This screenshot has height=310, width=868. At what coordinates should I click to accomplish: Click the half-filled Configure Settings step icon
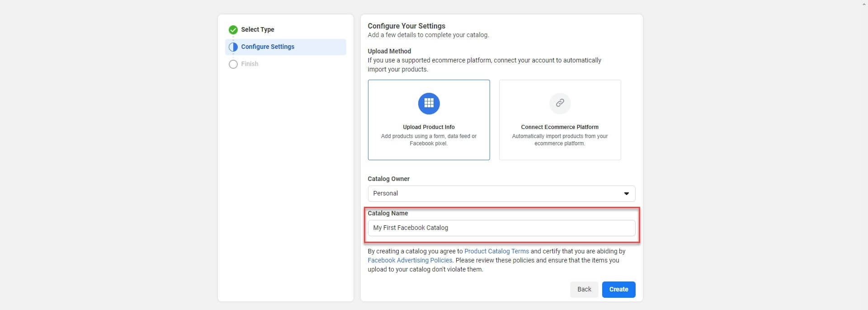[x=233, y=47]
